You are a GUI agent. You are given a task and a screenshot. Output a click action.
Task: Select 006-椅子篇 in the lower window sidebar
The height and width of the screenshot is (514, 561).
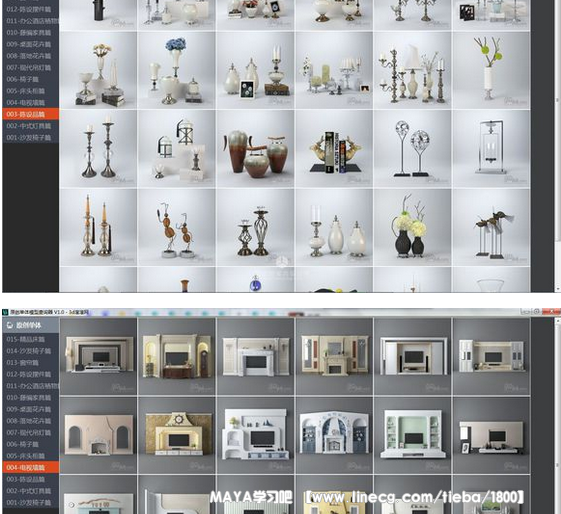tap(31, 444)
